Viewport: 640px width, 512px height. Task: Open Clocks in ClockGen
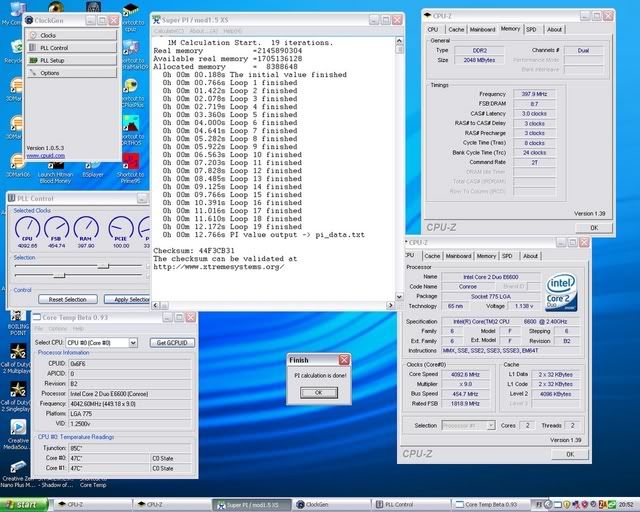tap(56, 35)
